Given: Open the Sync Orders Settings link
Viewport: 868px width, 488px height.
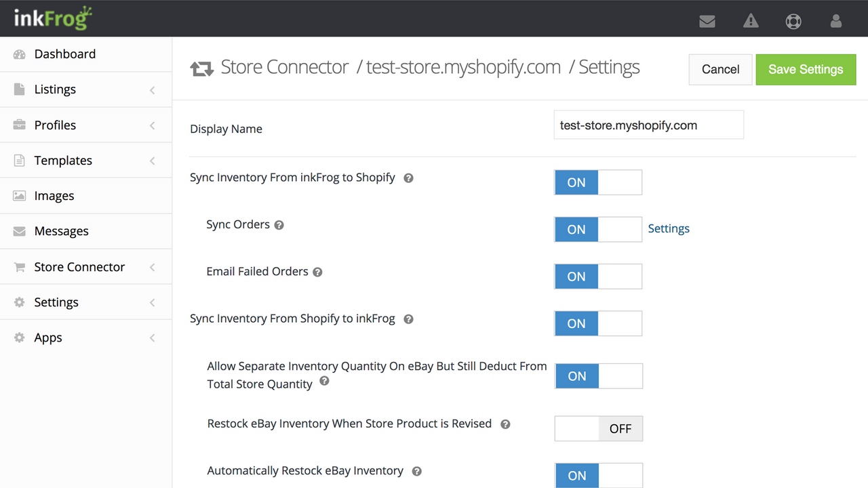Looking at the screenshot, I should 669,228.
